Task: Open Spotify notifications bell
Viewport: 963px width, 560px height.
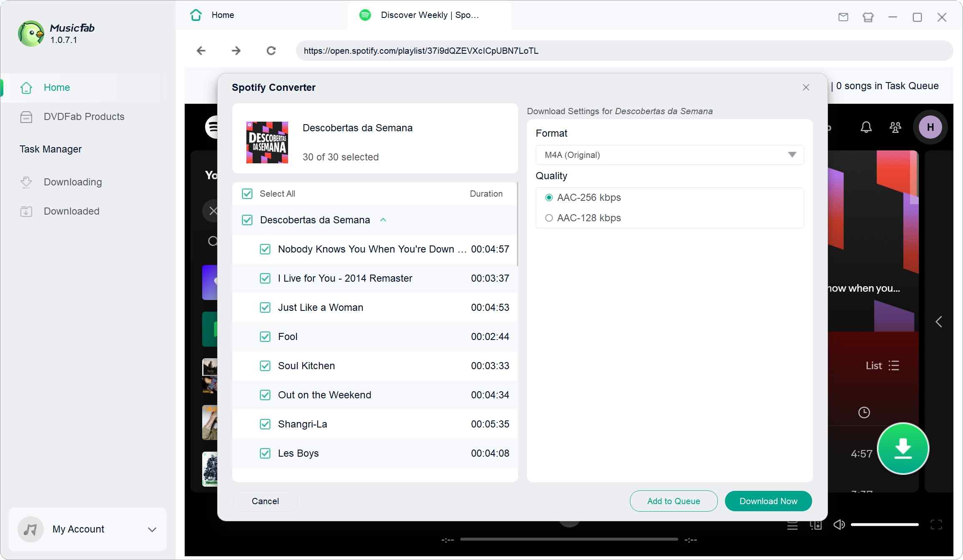Action: [x=866, y=127]
